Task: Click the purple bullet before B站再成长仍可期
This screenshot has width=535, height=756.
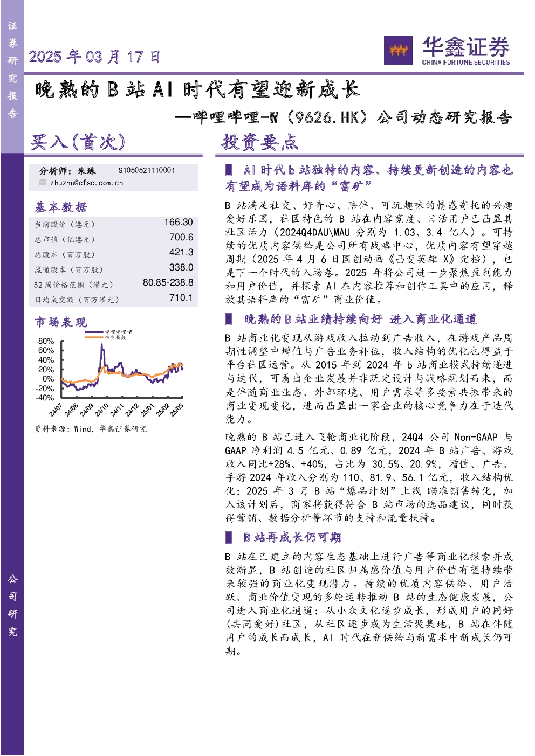Action: point(229,537)
